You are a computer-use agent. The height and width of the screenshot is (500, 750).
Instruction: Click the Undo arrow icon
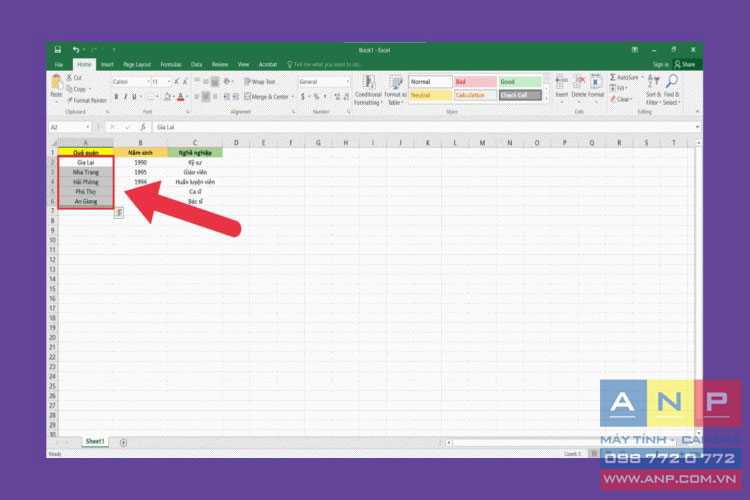click(76, 50)
